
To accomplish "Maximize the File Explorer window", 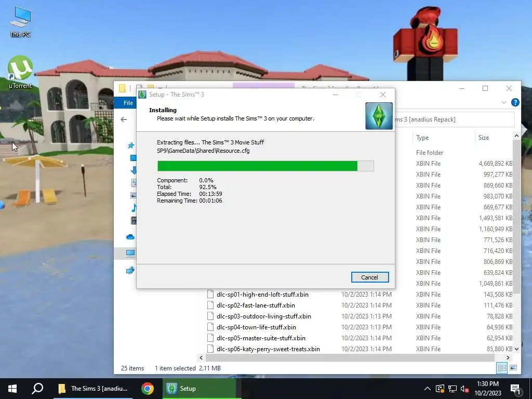I will click(x=485, y=88).
